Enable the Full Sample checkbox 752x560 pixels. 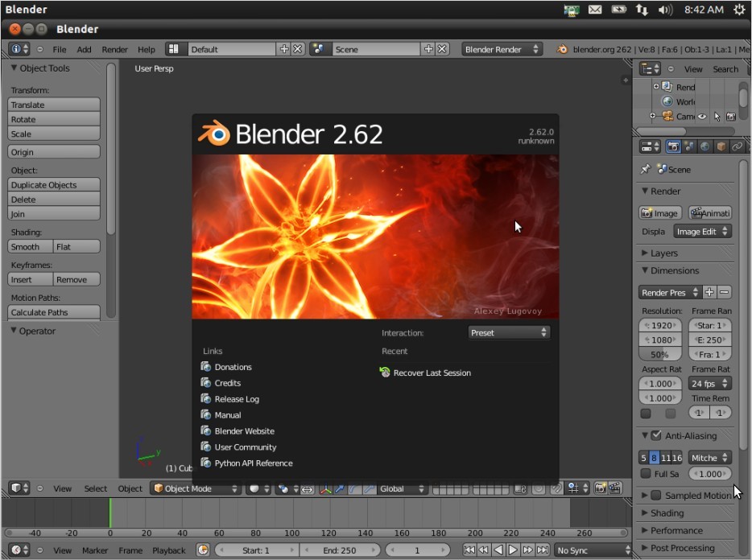click(646, 473)
